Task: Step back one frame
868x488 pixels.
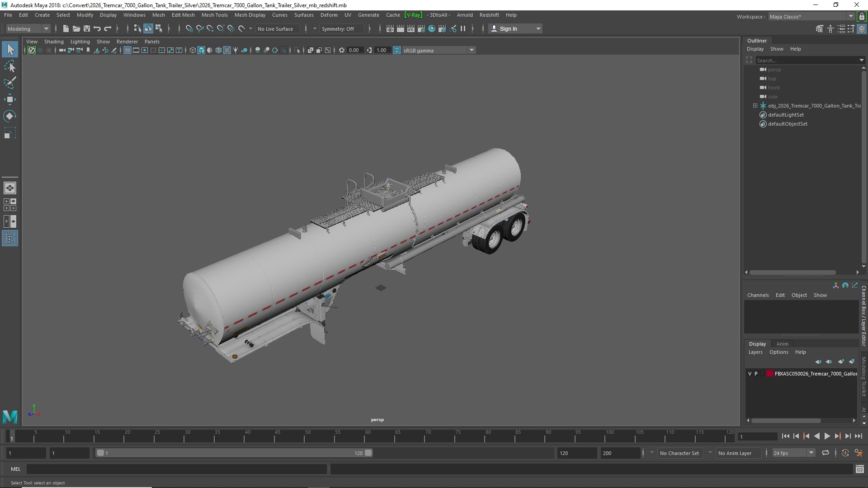Action: 796,436
